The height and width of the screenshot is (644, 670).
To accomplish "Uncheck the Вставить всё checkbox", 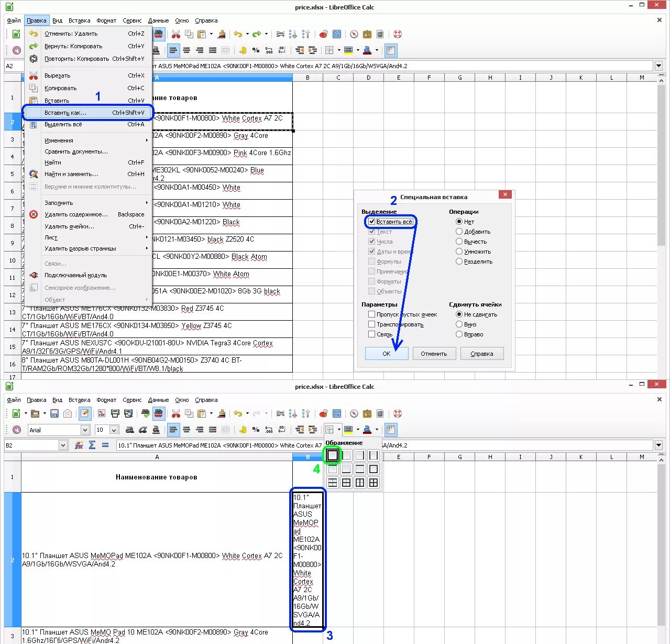I will click(371, 222).
